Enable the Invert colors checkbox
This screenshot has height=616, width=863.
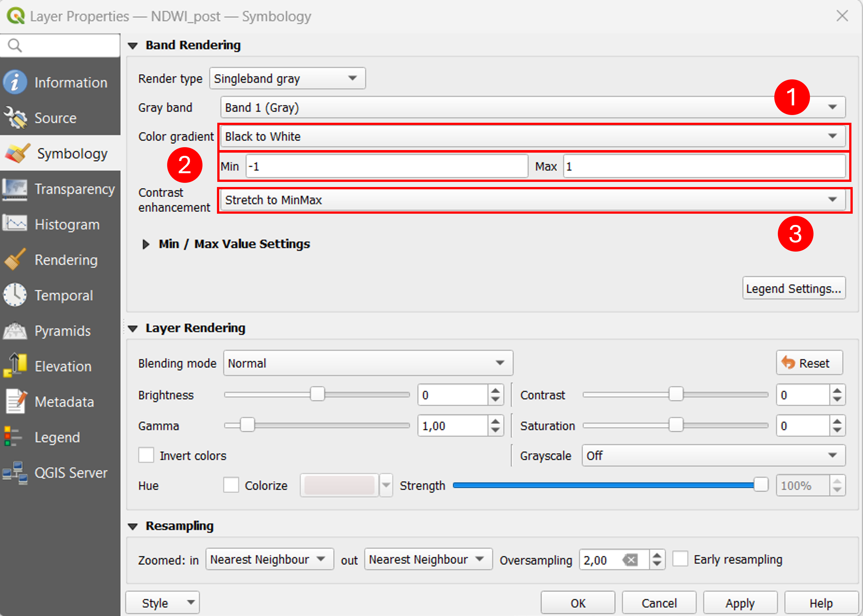[146, 455]
